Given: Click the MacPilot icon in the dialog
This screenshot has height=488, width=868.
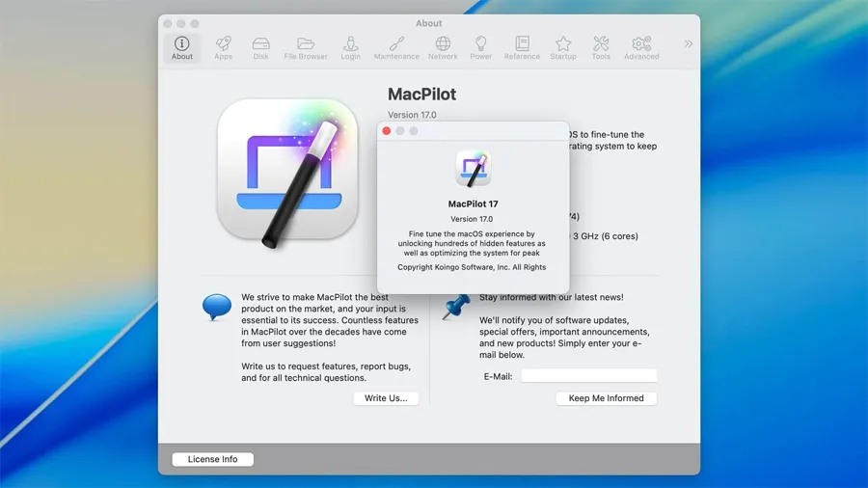Looking at the screenshot, I should pyautogui.click(x=473, y=169).
